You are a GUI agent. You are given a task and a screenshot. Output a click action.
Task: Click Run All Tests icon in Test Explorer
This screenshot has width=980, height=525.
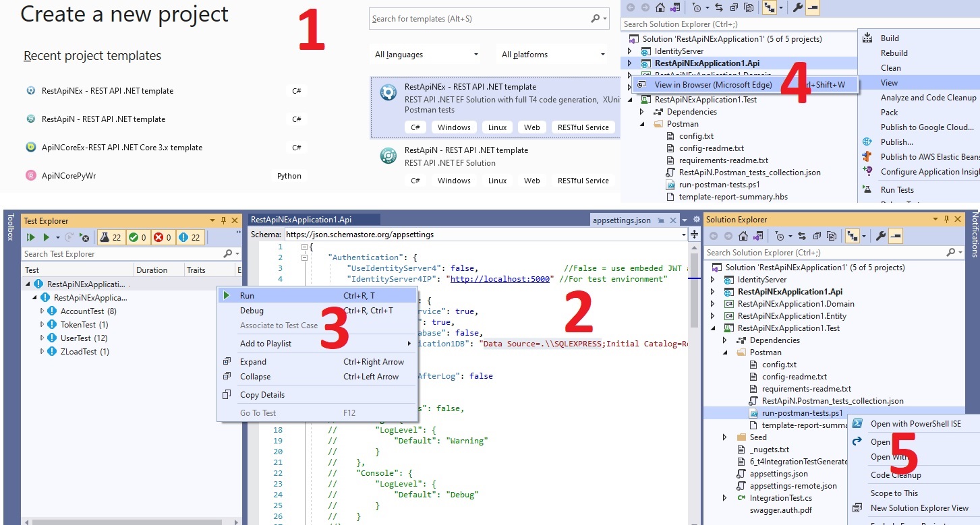pyautogui.click(x=30, y=237)
